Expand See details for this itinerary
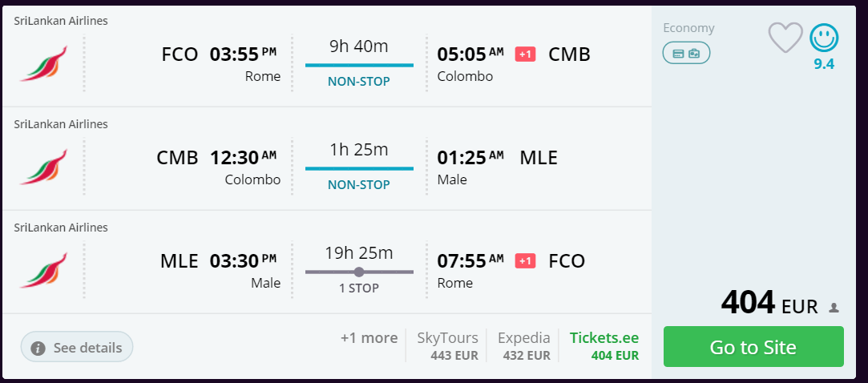868x383 pixels. click(x=77, y=346)
